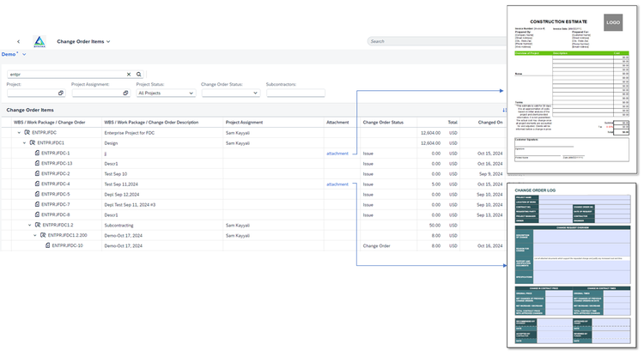The image size is (644, 362).
Task: Collapse the ENTPRJFDC1 tree node
Action: 24,143
